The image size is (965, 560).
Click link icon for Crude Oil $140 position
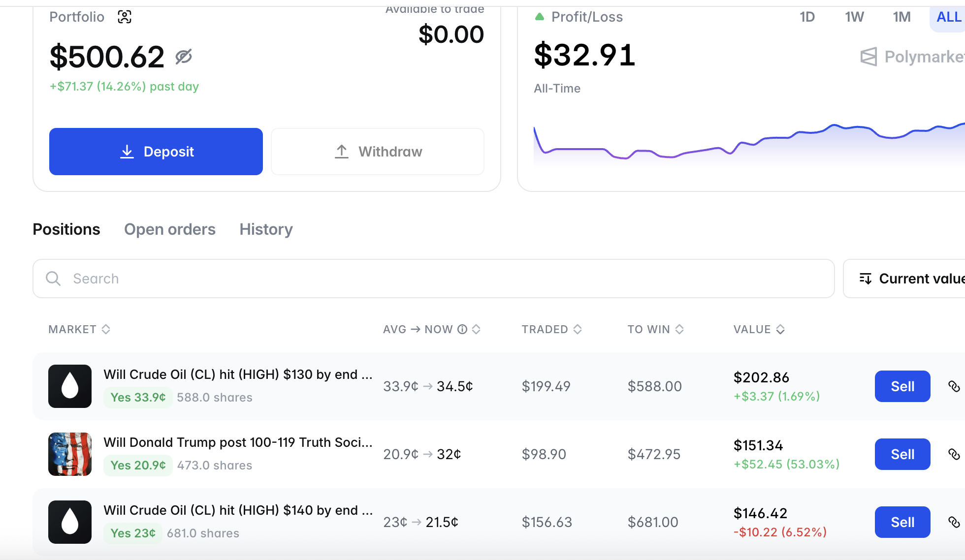[954, 522]
